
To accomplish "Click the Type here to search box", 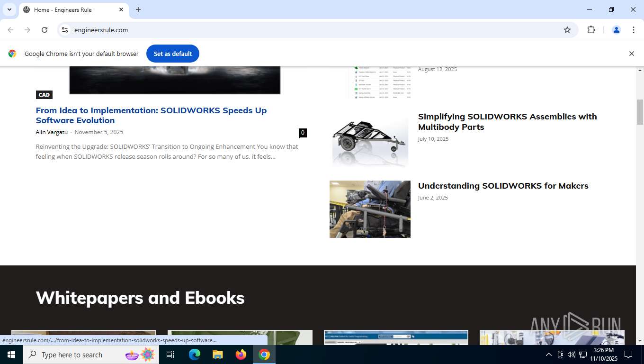I will [x=91, y=355].
